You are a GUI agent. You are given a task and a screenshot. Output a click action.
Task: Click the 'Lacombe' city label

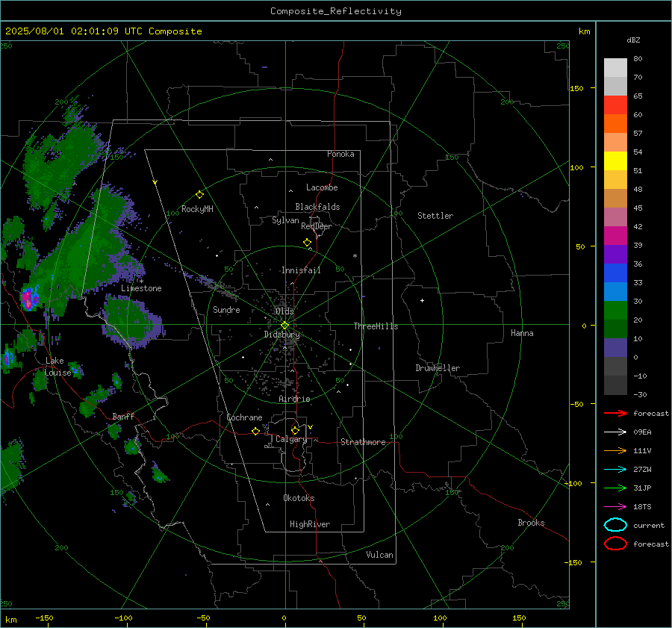click(322, 187)
